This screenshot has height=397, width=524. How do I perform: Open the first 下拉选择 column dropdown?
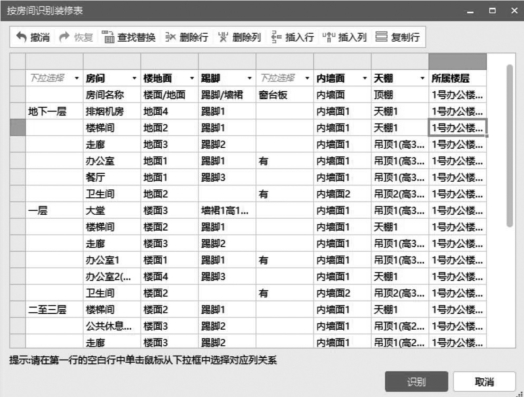coord(77,78)
